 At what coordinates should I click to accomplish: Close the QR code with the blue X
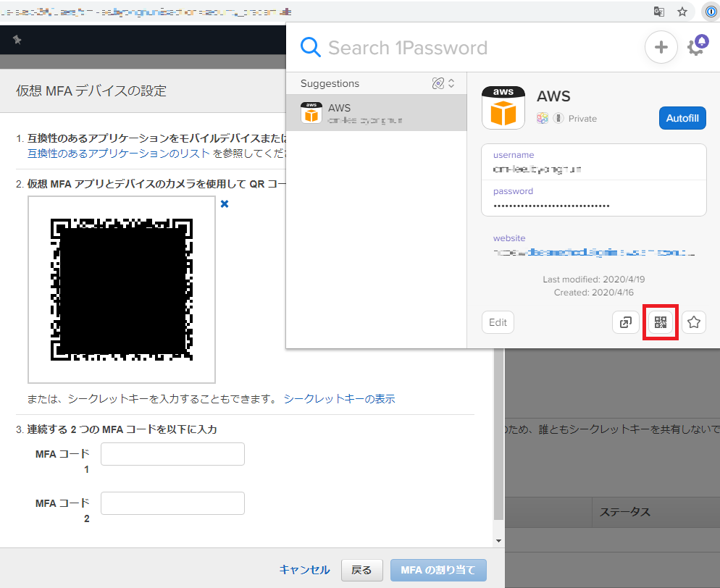point(225,203)
